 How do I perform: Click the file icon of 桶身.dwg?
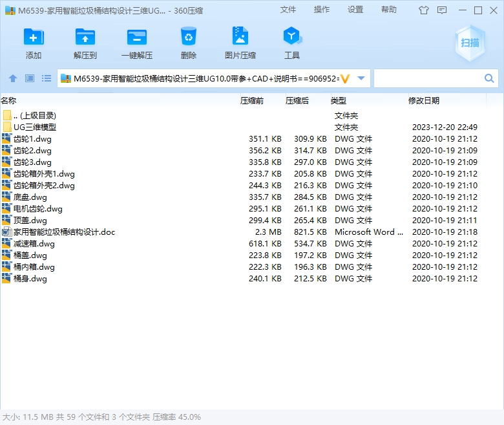pyautogui.click(x=6, y=278)
